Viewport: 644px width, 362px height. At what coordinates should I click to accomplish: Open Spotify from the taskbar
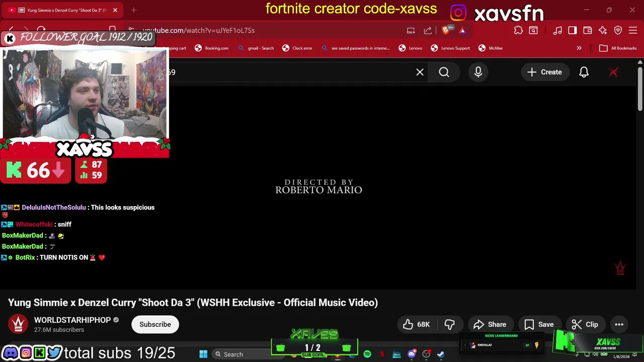coord(367,354)
